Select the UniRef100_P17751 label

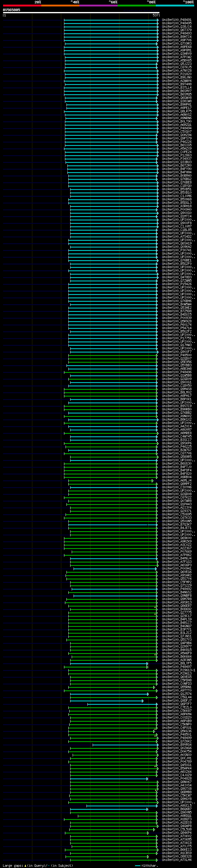pyautogui.click(x=176, y=338)
